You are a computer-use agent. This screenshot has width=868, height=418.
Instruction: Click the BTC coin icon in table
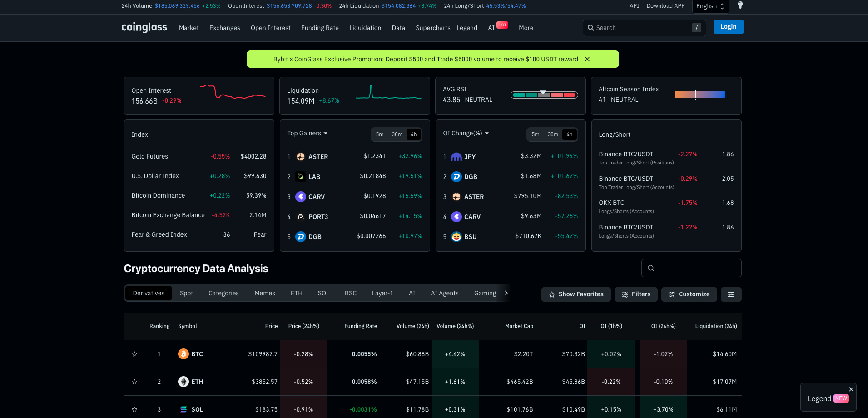coord(184,354)
